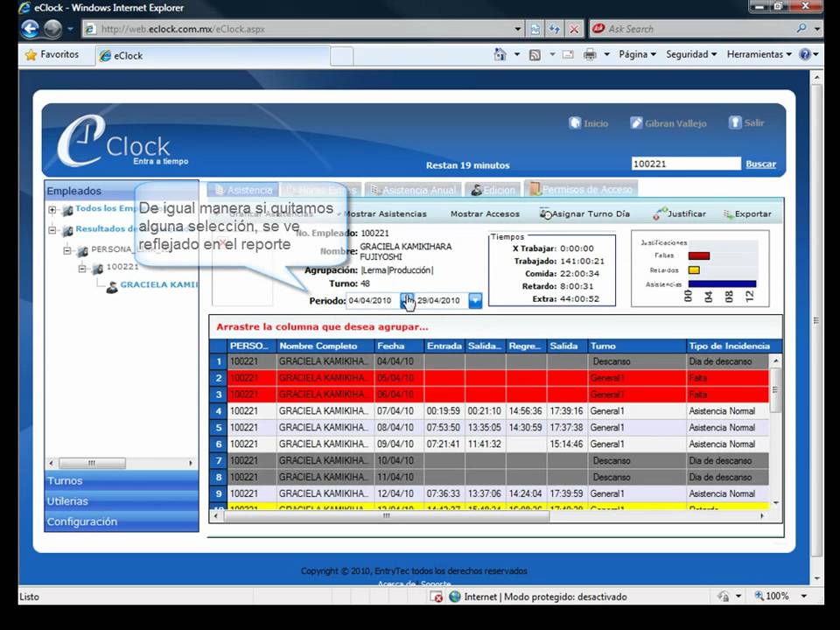Image resolution: width=840 pixels, height=630 pixels.
Task: Click the Salir logout icon
Action: [735, 122]
